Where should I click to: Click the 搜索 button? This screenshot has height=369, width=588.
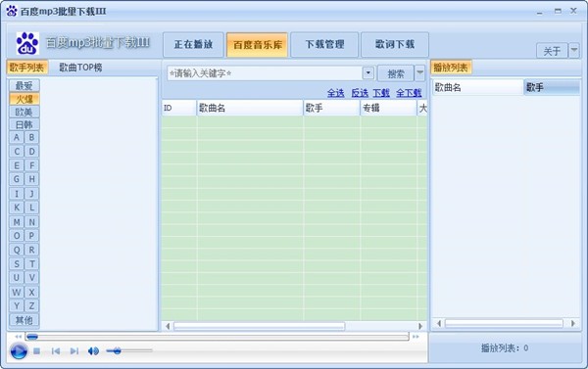(396, 73)
